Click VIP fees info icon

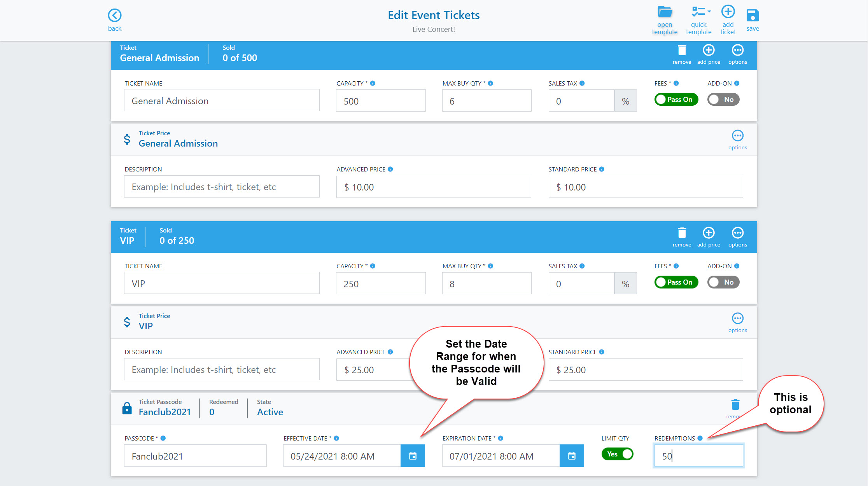pos(676,266)
